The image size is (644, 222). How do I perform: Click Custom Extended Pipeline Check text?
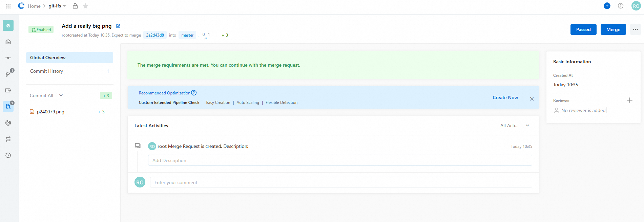[169, 103]
